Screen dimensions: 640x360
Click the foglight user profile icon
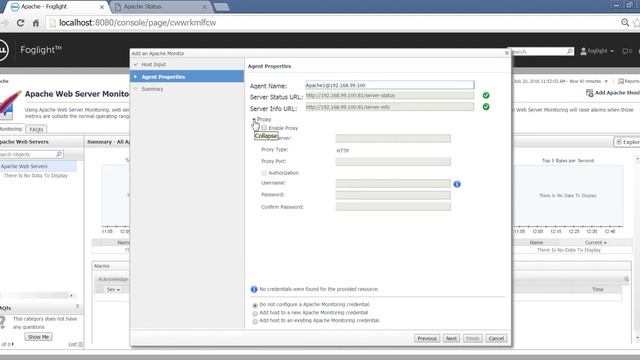click(x=584, y=51)
